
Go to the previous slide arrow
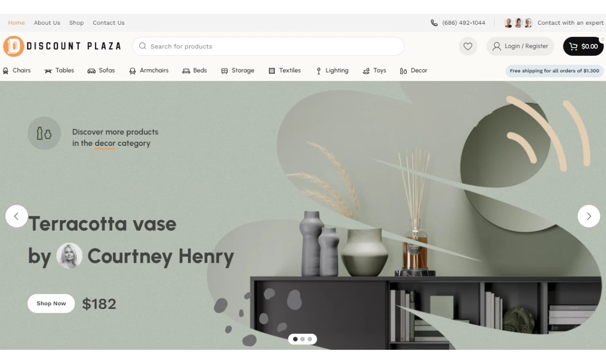tap(17, 216)
